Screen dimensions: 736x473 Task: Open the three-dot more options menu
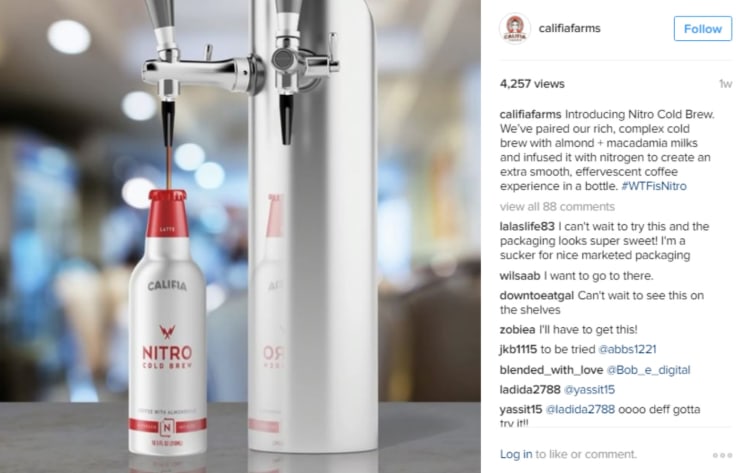pos(722,455)
